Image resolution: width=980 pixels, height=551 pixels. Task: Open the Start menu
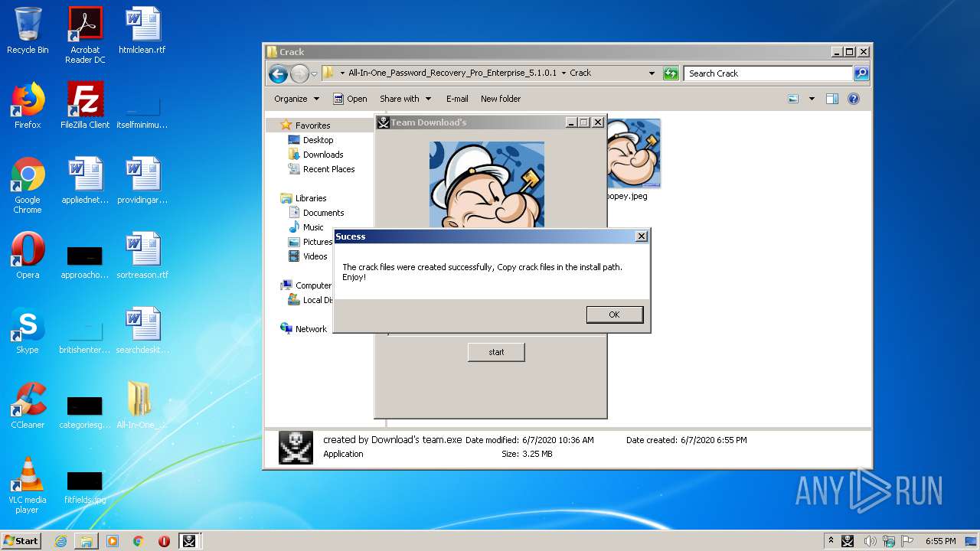(x=21, y=541)
